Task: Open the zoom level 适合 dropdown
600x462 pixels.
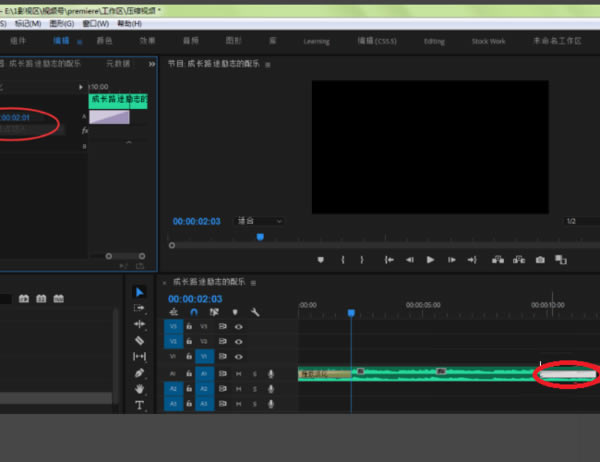Action: point(259,221)
